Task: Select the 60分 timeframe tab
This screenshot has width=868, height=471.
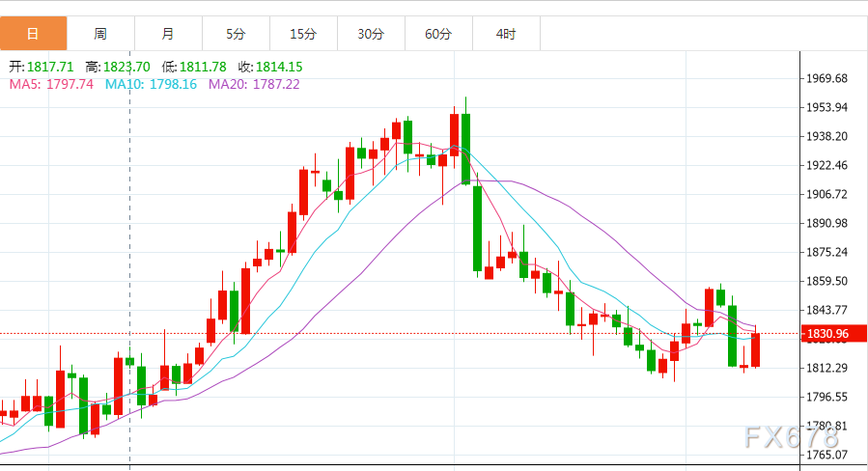Action: coord(438,34)
